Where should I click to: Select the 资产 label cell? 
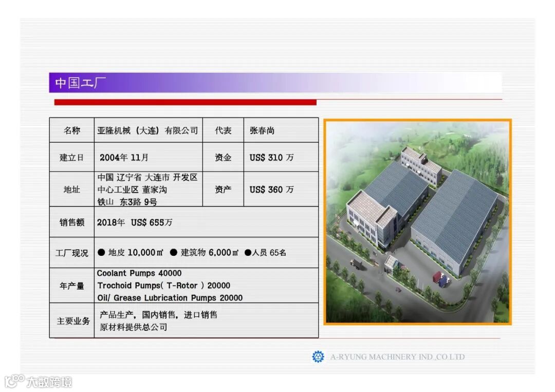[223, 189]
